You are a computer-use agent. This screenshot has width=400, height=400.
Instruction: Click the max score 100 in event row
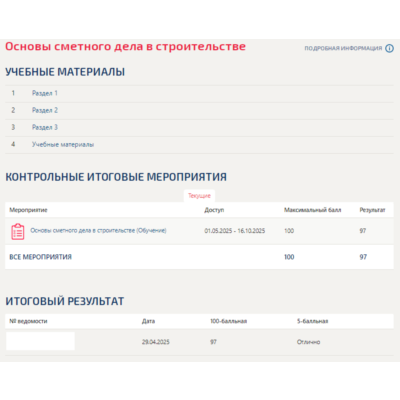click(289, 231)
